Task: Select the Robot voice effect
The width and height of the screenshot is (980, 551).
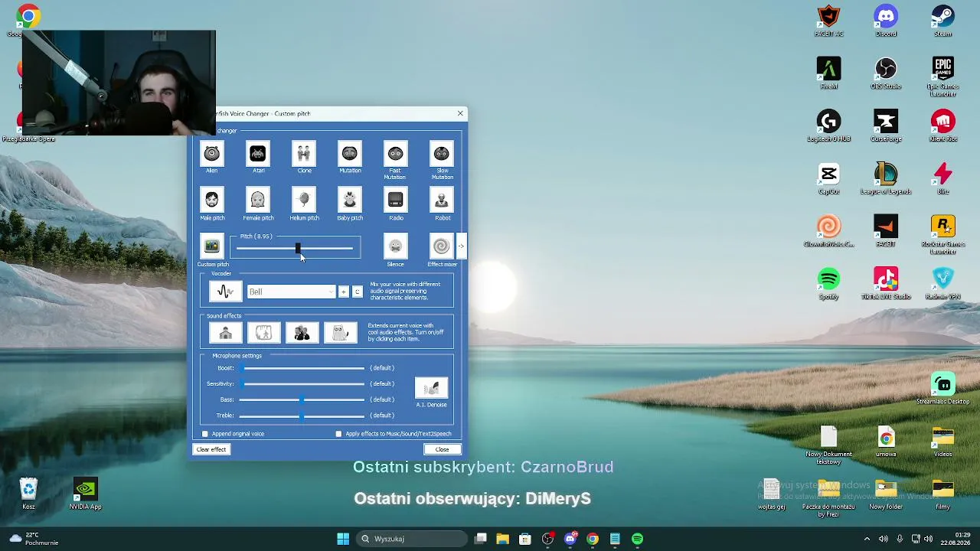Action: click(442, 201)
